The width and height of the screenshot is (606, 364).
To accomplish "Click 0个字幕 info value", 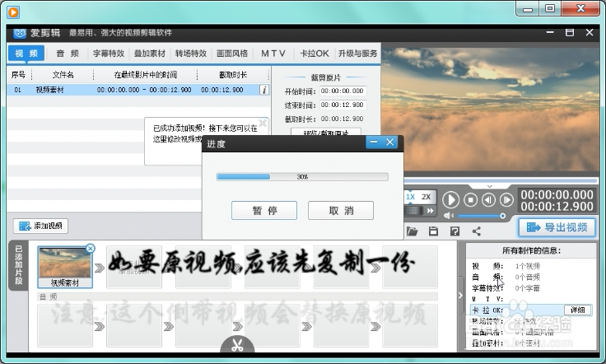I will click(528, 288).
